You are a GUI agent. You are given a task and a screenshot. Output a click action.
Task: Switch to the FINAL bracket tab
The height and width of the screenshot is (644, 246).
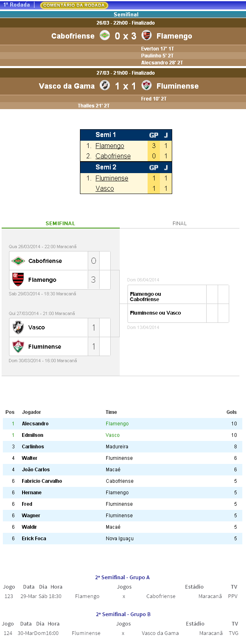tap(179, 224)
